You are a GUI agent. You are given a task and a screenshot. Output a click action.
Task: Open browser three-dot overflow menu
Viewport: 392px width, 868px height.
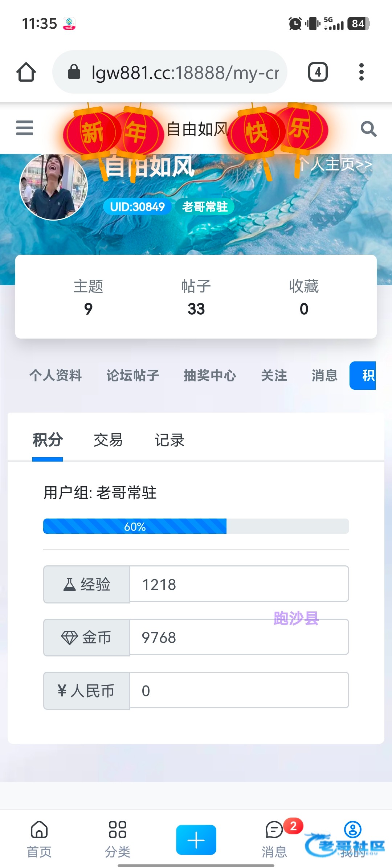pyautogui.click(x=361, y=72)
